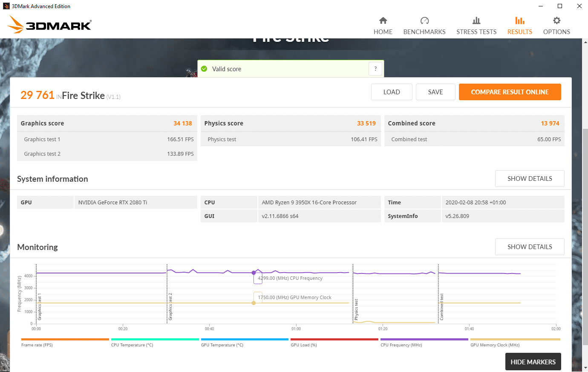Click the LOAD button
This screenshot has width=588, height=372.
[x=392, y=92]
